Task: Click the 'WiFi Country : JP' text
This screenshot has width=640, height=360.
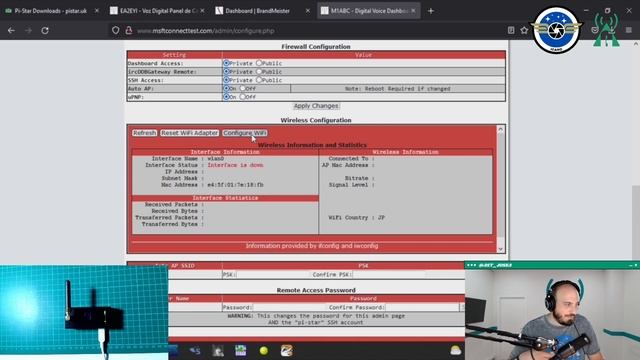Action: 356,218
